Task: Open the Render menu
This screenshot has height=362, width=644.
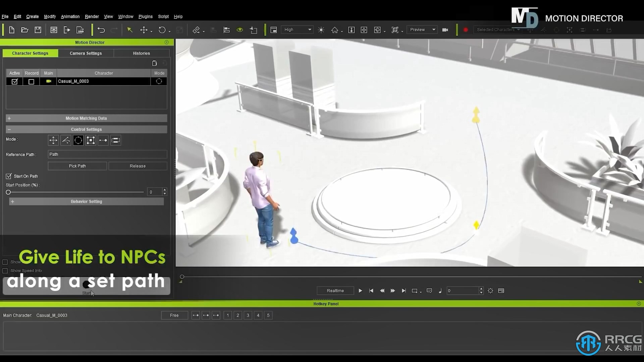Action: pyautogui.click(x=92, y=16)
